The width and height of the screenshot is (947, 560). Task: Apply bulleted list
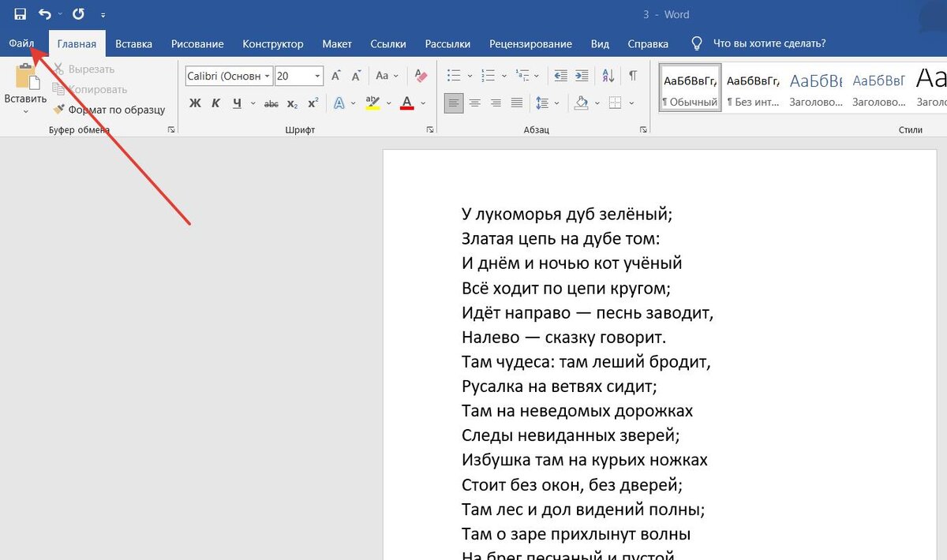(454, 77)
